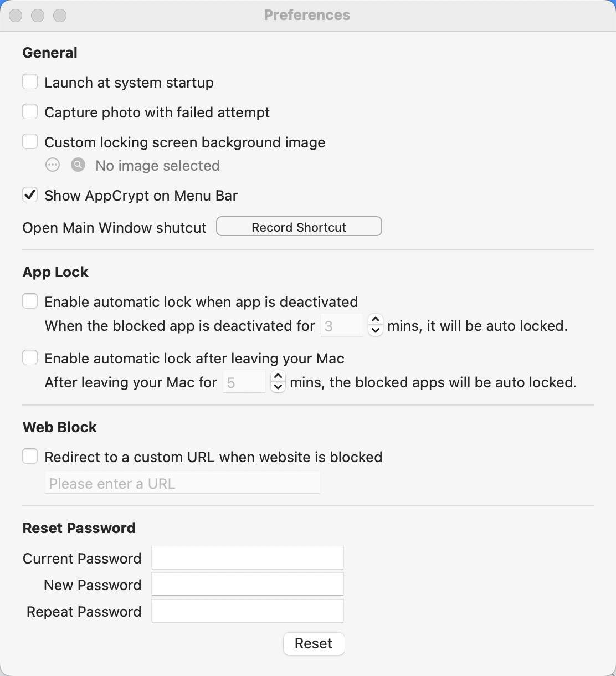
Task: Check Custom locking screen background image
Action: click(30, 142)
